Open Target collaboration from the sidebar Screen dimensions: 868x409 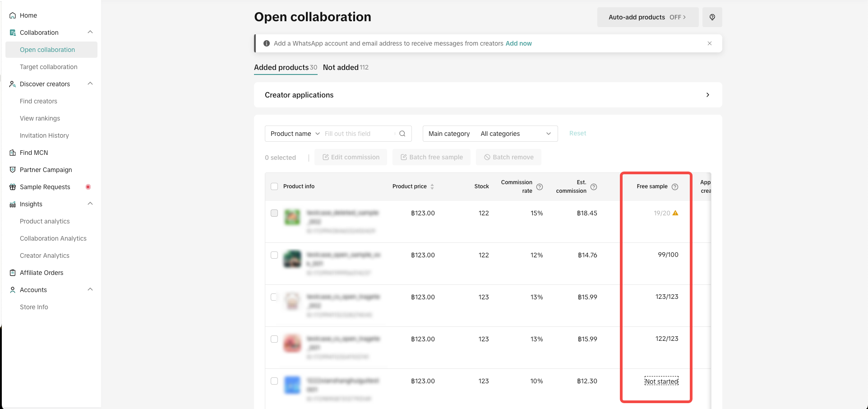click(x=49, y=67)
